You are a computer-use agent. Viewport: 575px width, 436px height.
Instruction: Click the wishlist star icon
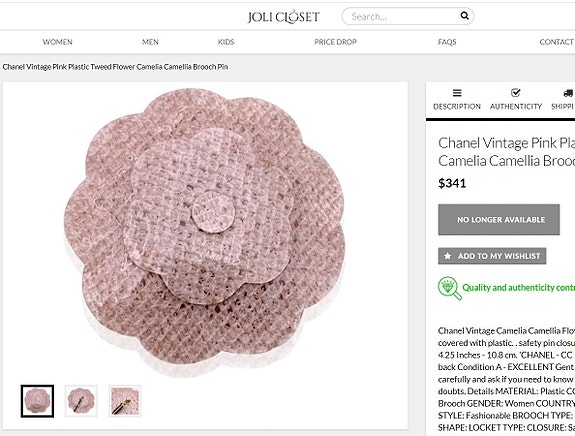447,256
